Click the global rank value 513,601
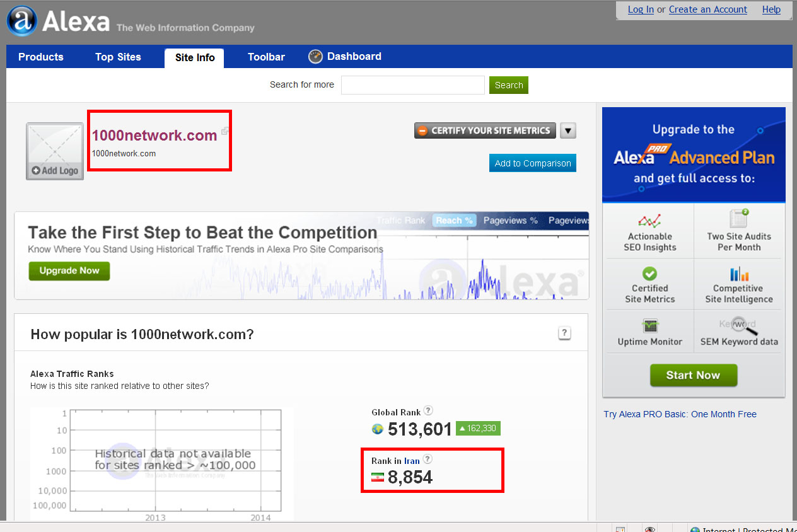797x532 pixels. pos(420,429)
